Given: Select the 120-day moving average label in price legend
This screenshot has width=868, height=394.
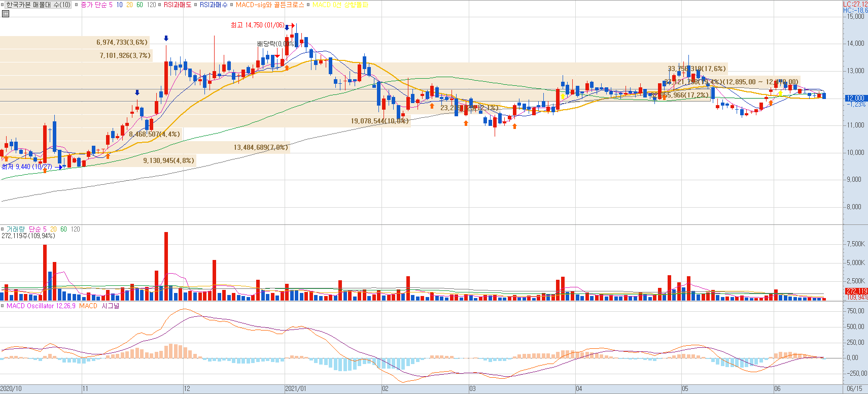Looking at the screenshot, I should (x=151, y=5).
